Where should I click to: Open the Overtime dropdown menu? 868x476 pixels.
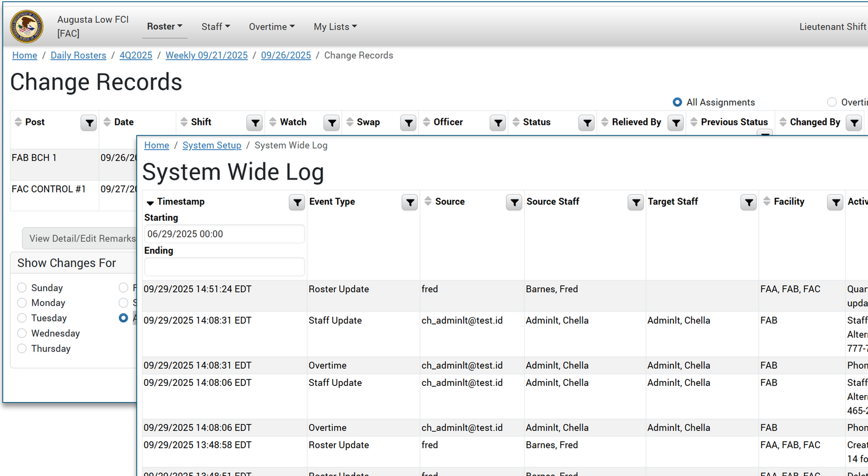point(271,27)
